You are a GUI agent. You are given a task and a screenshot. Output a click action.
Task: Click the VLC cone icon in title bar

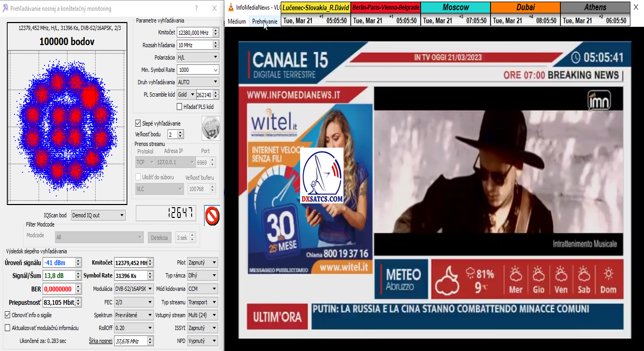click(x=231, y=8)
